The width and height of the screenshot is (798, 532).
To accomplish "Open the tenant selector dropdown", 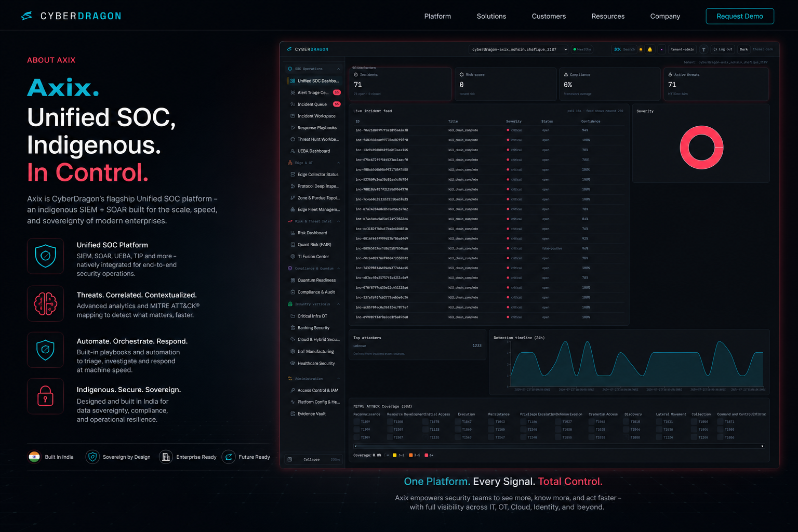I will click(518, 49).
